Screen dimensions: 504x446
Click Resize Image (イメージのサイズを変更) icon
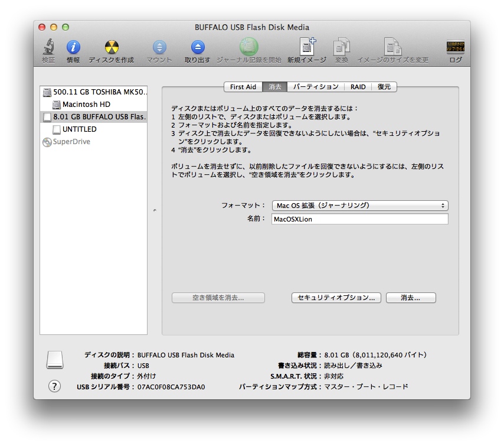pos(392,47)
